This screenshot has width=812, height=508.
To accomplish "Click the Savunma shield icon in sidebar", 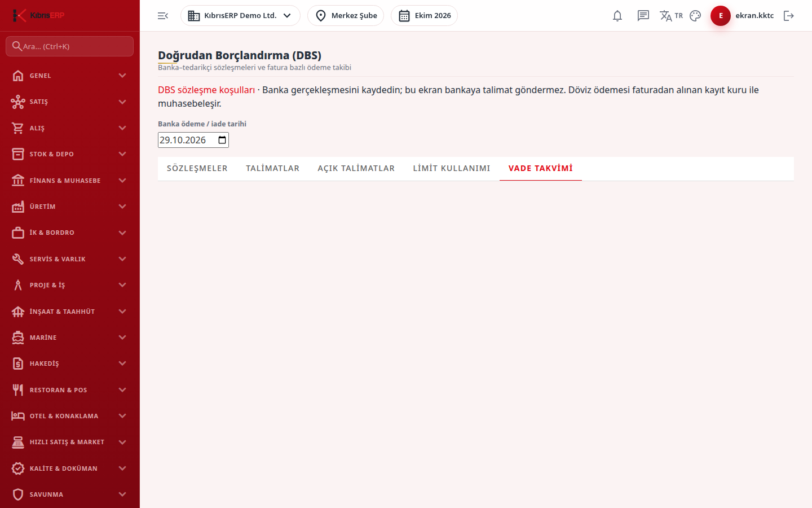I will click(18, 494).
